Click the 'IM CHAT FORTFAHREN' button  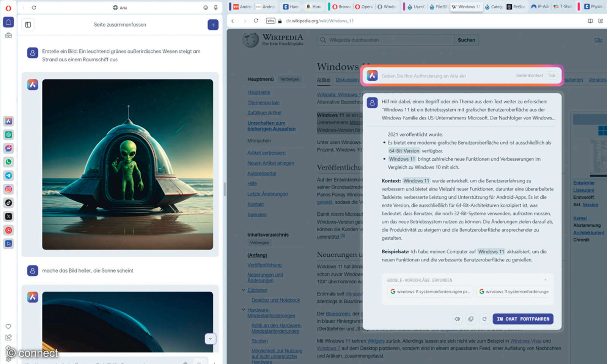pos(523,319)
